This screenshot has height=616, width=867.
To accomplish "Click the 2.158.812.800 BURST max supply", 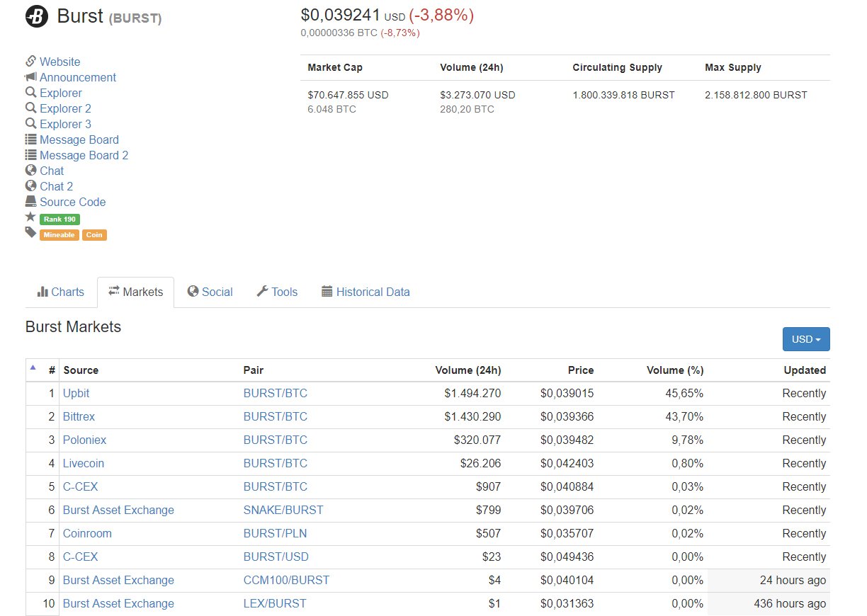I will coord(756,95).
